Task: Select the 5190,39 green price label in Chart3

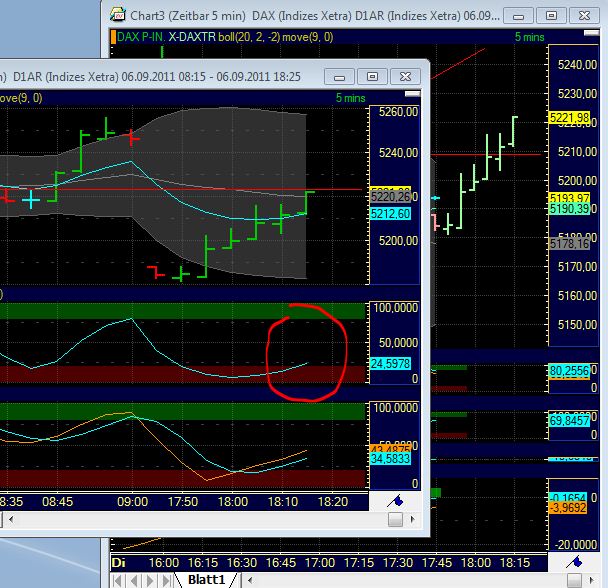Action: pyautogui.click(x=569, y=209)
